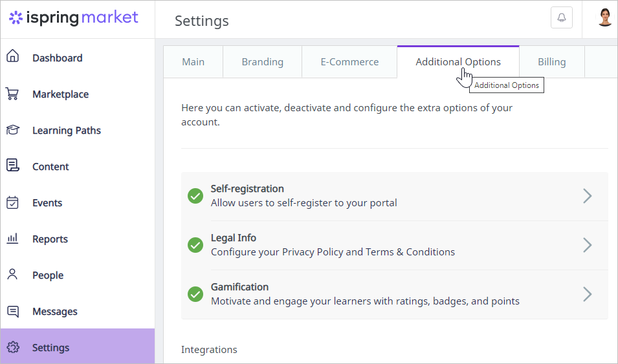Click the iSpring Market logo
618x364 pixels.
click(x=74, y=17)
